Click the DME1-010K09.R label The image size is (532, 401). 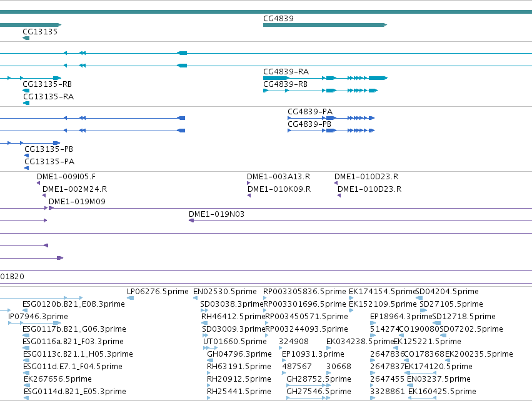tap(279, 189)
